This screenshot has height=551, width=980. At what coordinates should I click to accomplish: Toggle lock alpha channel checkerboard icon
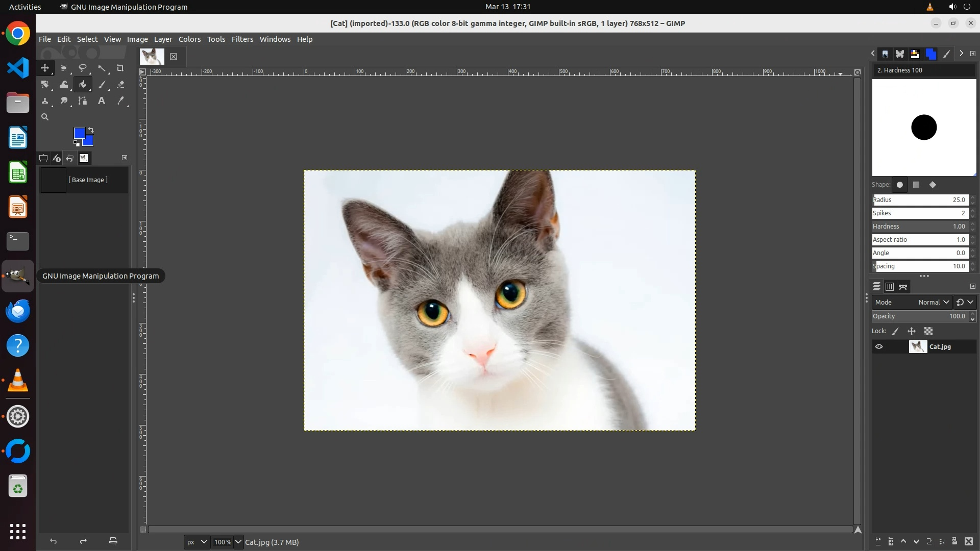click(928, 332)
